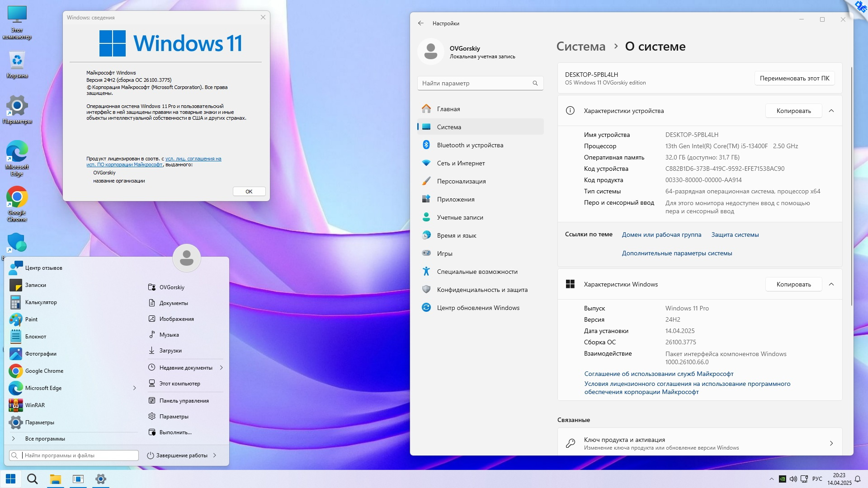Screen dimensions: 868x488
Task: Click the Find a setting (Найти параметр) search field
Action: [x=475, y=83]
